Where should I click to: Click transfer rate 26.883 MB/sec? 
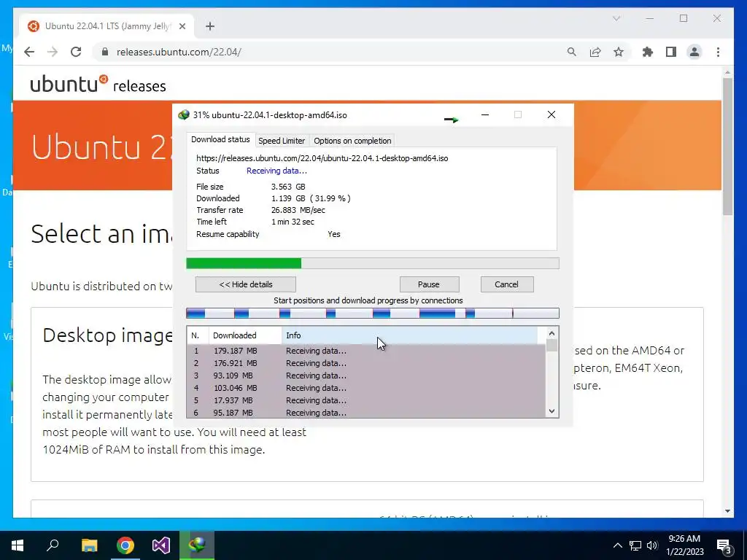tap(298, 210)
